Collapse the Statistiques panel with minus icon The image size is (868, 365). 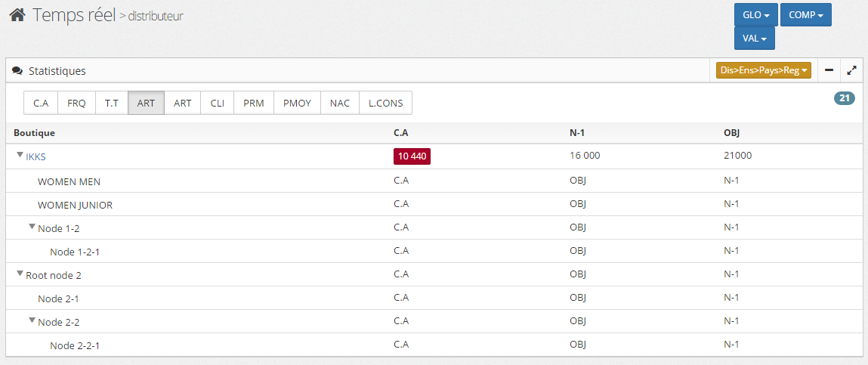[829, 70]
